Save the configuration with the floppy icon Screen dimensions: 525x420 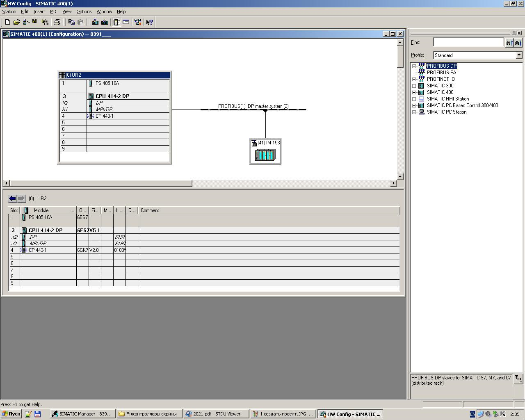tap(34, 22)
